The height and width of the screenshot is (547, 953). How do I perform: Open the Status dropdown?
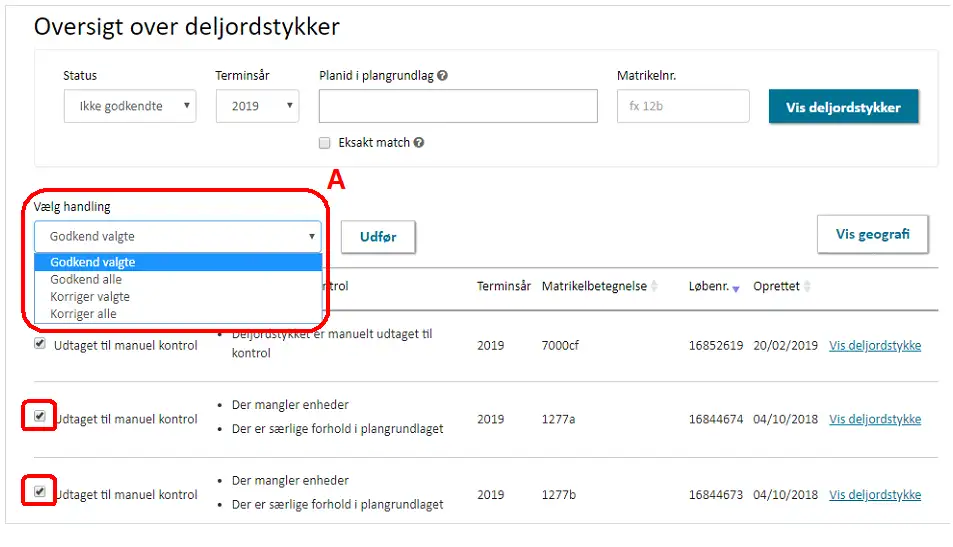pos(130,106)
